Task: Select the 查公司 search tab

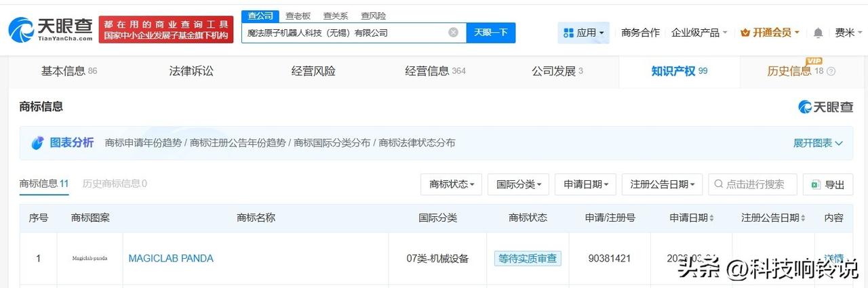Action: click(x=259, y=16)
